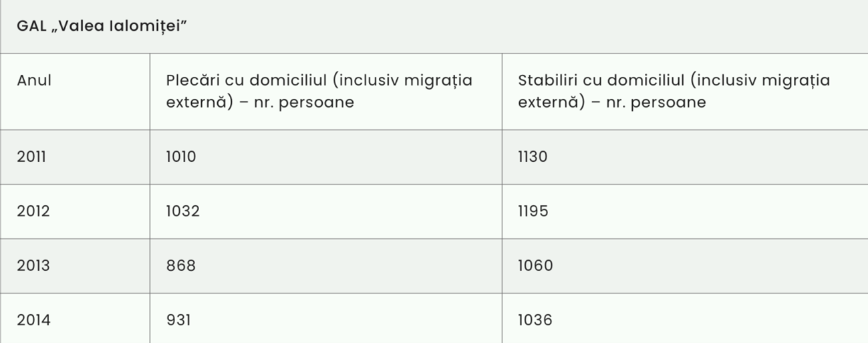Pick the 2013 year cell

(x=33, y=265)
